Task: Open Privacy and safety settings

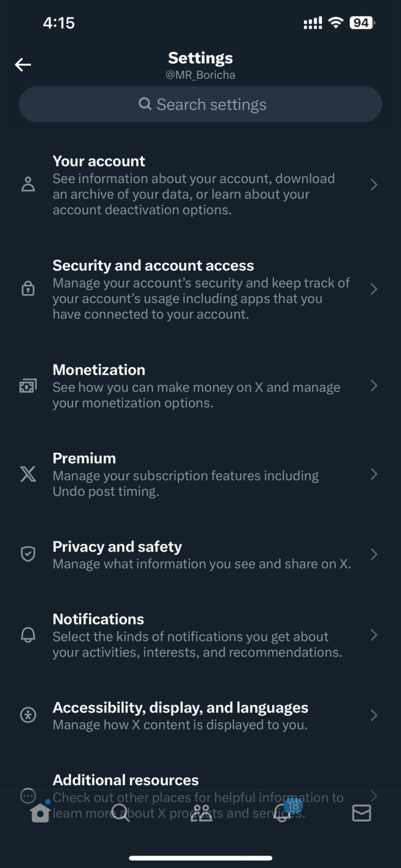Action: click(200, 554)
